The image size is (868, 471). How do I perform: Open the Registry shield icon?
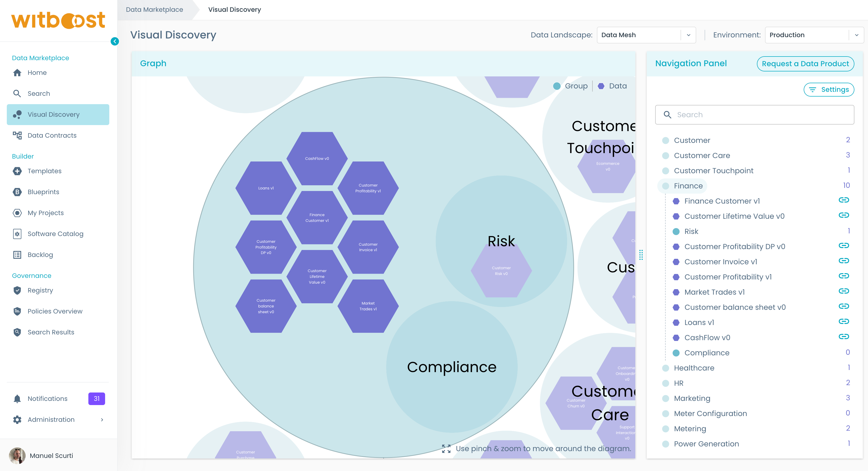(17, 290)
